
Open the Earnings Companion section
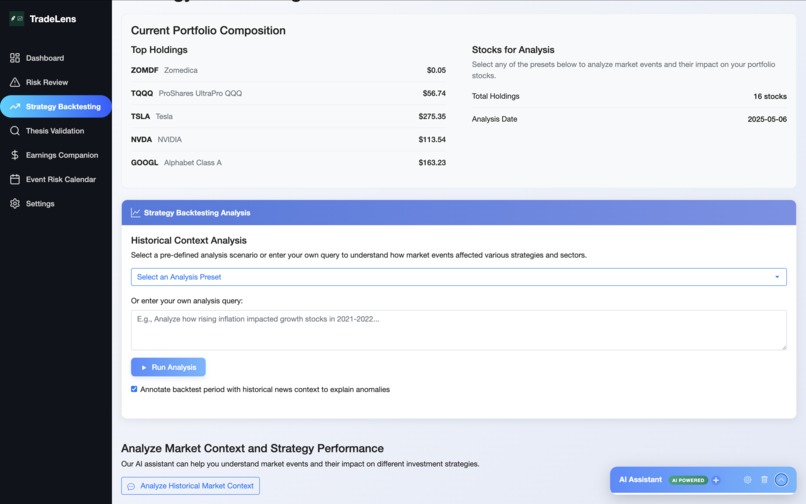pos(56,155)
